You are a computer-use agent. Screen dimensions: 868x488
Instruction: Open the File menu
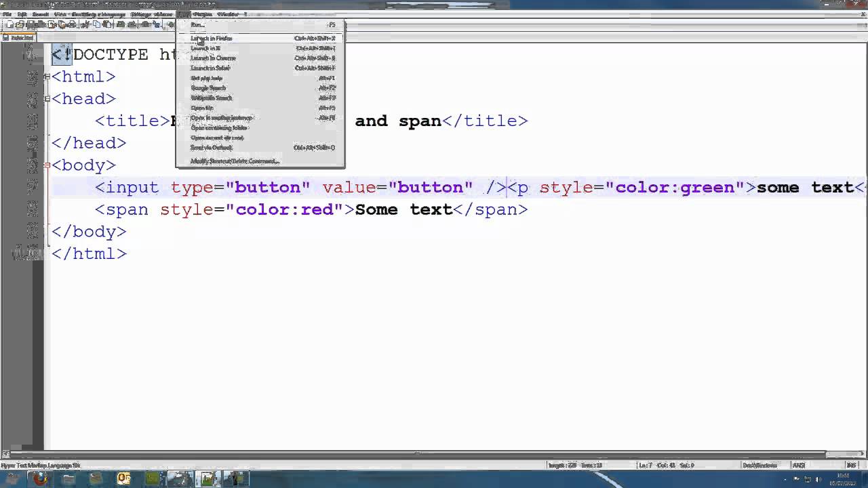(7, 14)
